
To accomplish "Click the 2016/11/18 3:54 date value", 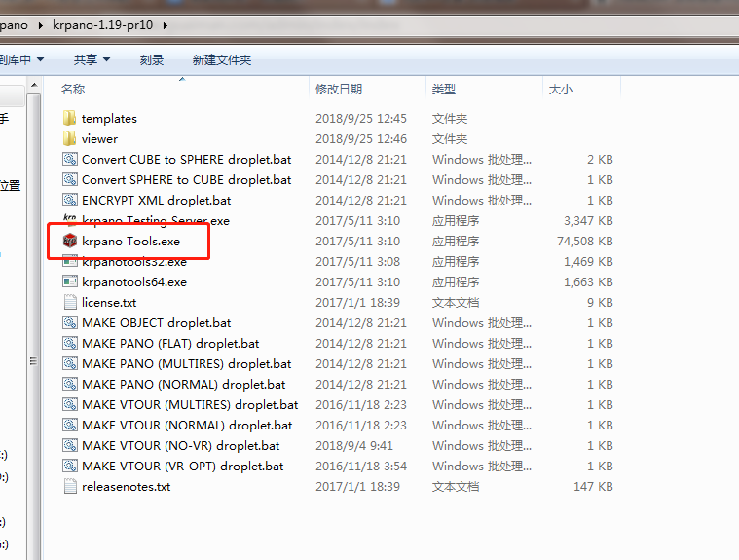I will (x=361, y=467).
